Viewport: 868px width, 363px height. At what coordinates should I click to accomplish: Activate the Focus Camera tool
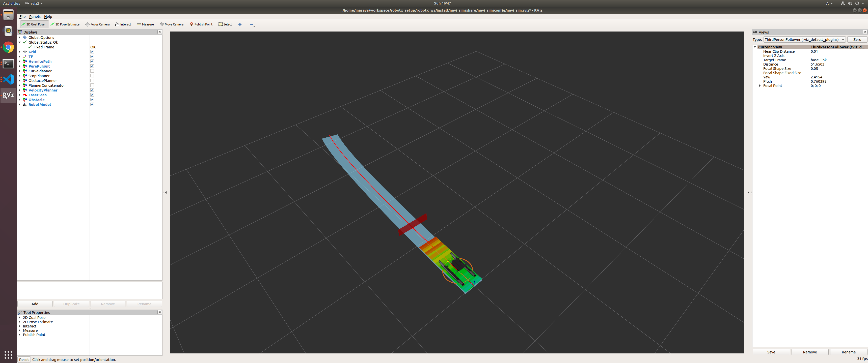97,24
